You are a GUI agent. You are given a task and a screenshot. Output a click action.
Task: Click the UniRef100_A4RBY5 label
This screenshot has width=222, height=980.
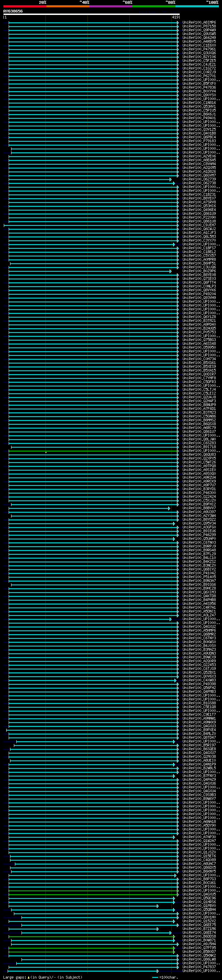coord(199,41)
